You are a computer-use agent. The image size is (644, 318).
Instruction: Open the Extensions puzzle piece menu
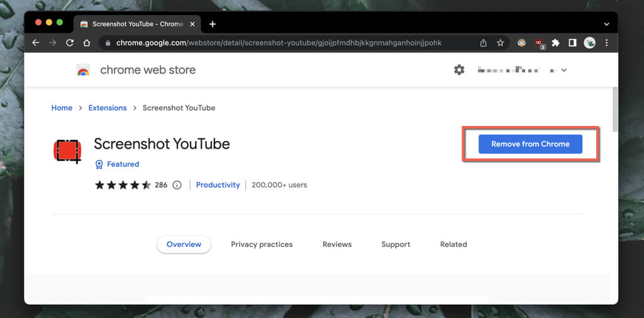555,43
